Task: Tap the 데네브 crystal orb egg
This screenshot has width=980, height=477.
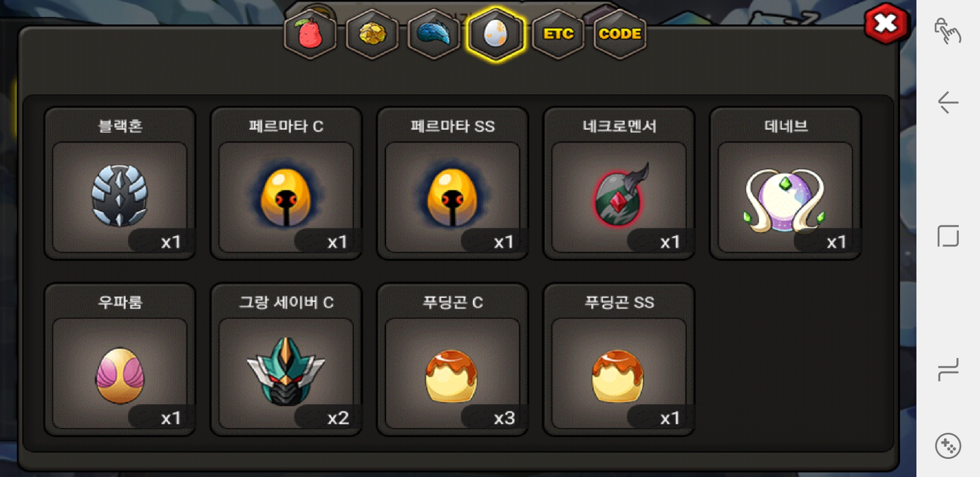Action: [x=785, y=183]
